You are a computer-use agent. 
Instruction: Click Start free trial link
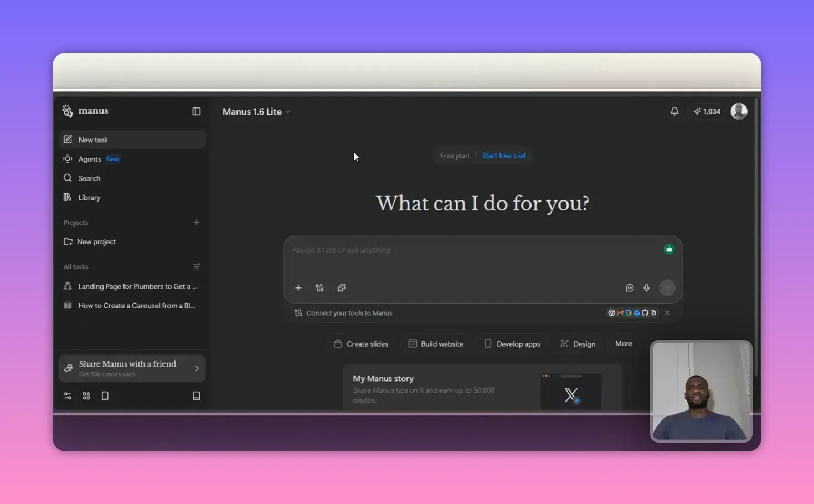503,156
